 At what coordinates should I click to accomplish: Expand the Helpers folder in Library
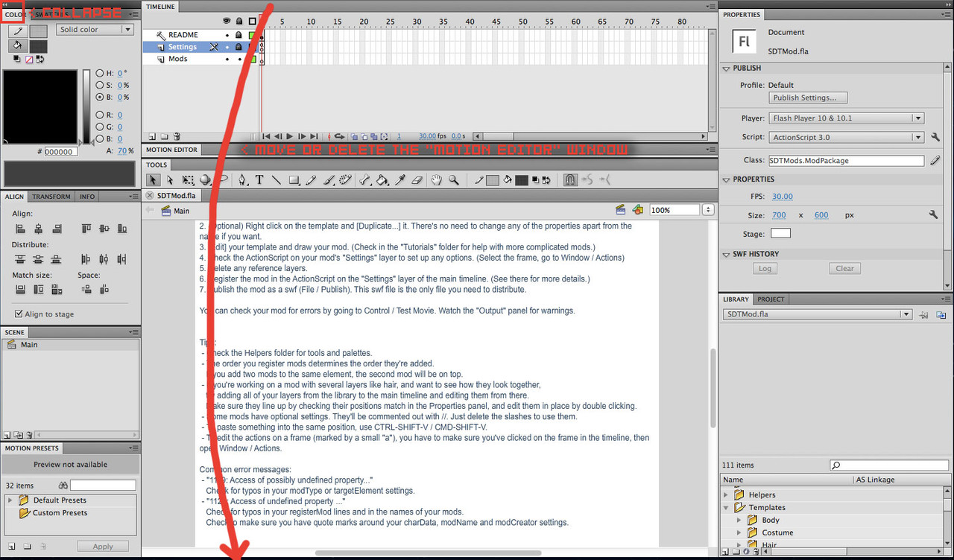tap(727, 494)
